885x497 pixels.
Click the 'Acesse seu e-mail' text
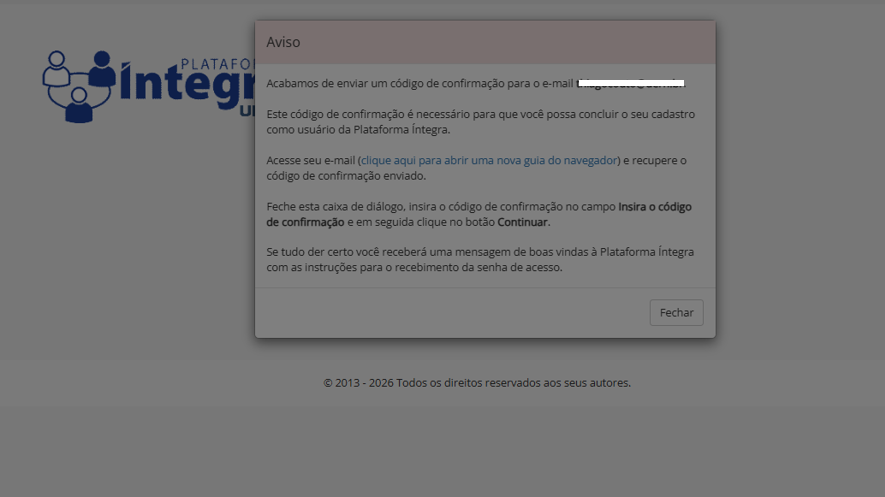pyautogui.click(x=310, y=160)
